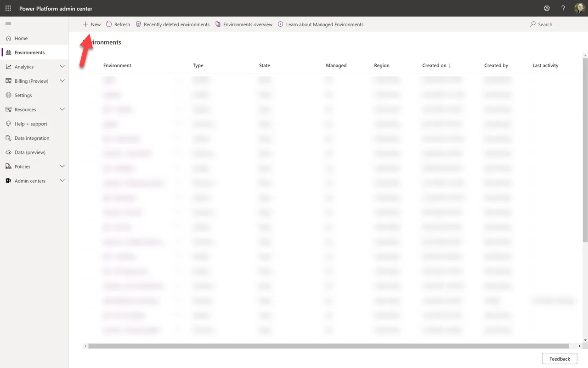Click the Search magnifier icon

[532, 24]
